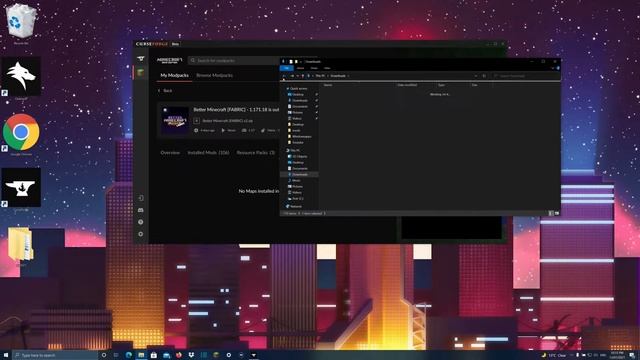Image resolution: width=640 pixels, height=360 pixels.
Task: Open the Installed Mods tab
Action: pos(208,153)
